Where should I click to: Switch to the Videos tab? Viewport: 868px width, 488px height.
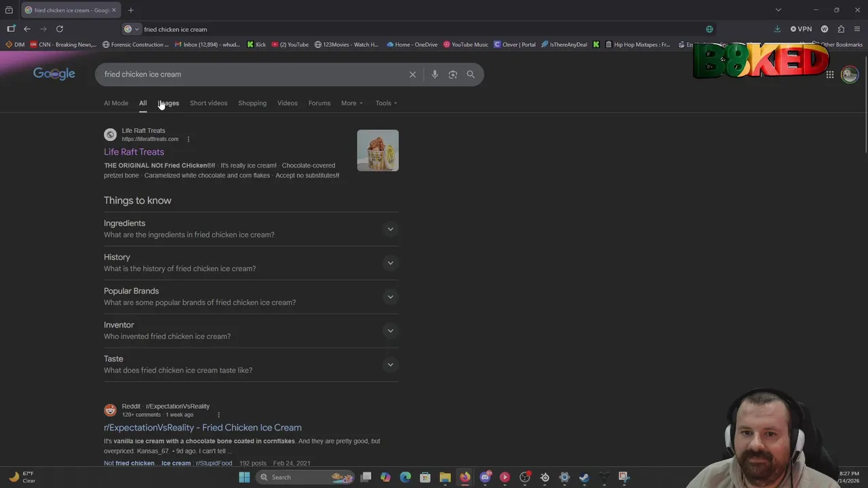click(x=288, y=103)
